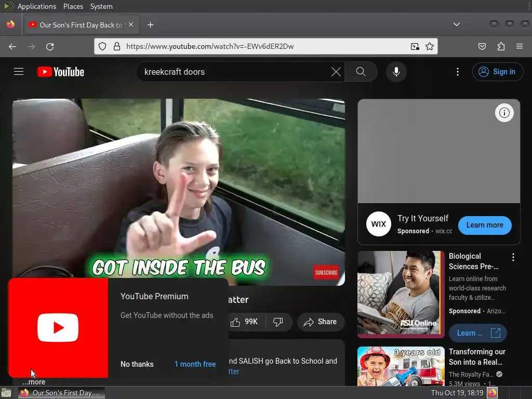The width and height of the screenshot is (532, 399).
Task: Clear the search box with the X icon
Action: pyautogui.click(x=336, y=72)
